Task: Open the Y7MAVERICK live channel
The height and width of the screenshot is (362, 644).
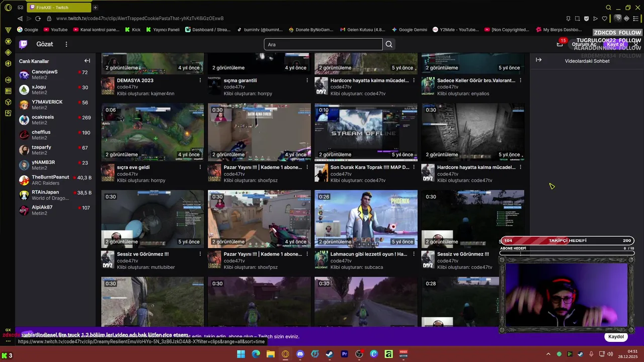Action: (x=55, y=105)
